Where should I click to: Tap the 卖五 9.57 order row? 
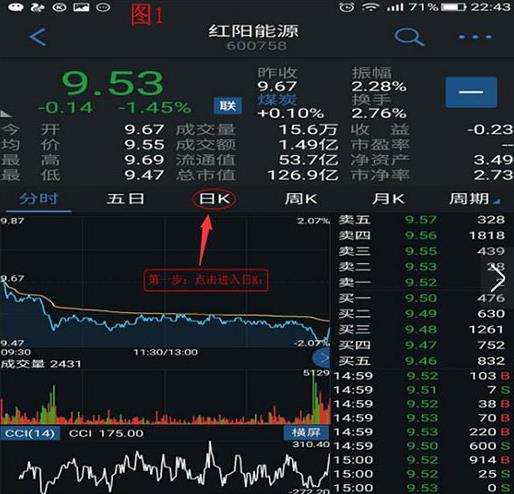pos(423,220)
